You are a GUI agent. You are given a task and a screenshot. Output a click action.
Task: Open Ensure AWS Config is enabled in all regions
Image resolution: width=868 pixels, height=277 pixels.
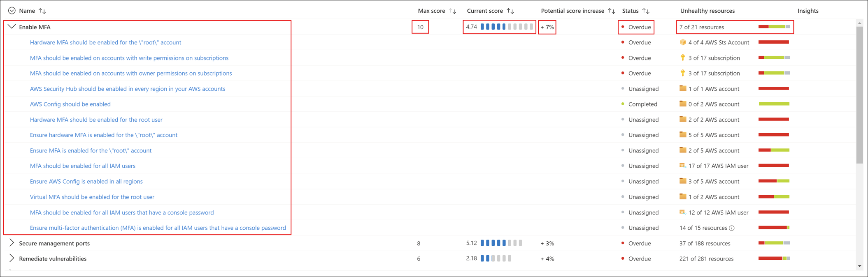86,181
